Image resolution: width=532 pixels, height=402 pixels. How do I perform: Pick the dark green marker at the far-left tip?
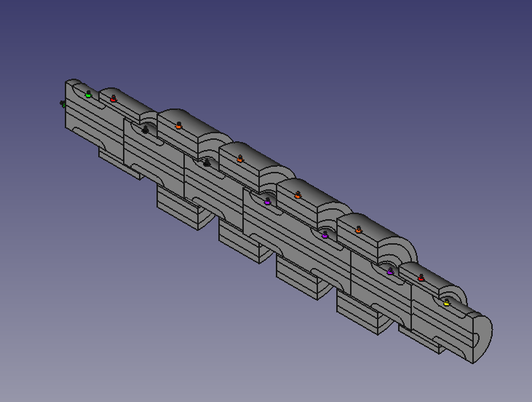point(63,104)
